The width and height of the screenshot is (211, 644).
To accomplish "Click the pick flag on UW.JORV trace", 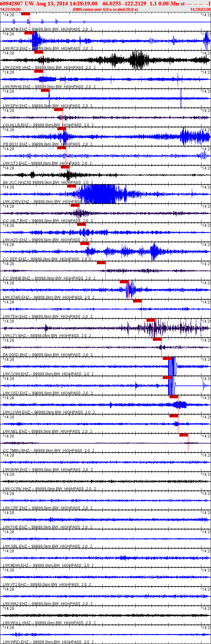I will (72, 186).
